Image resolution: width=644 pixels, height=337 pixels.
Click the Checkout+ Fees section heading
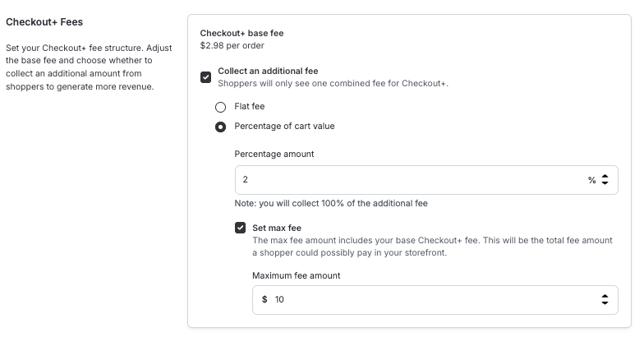[x=44, y=21]
